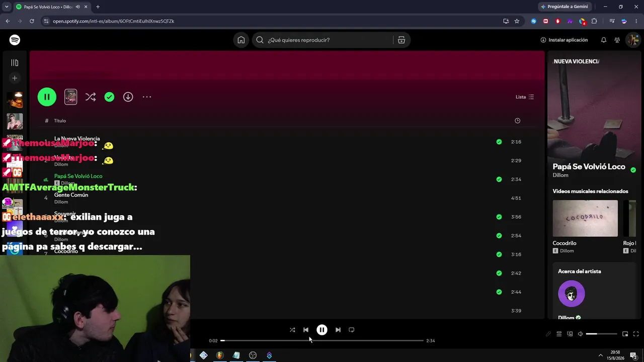Click the install-app icon in the address bar
644x362 pixels.
coord(506,21)
